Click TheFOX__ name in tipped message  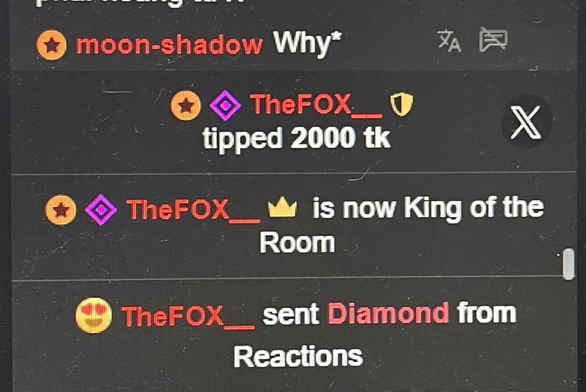316,105
